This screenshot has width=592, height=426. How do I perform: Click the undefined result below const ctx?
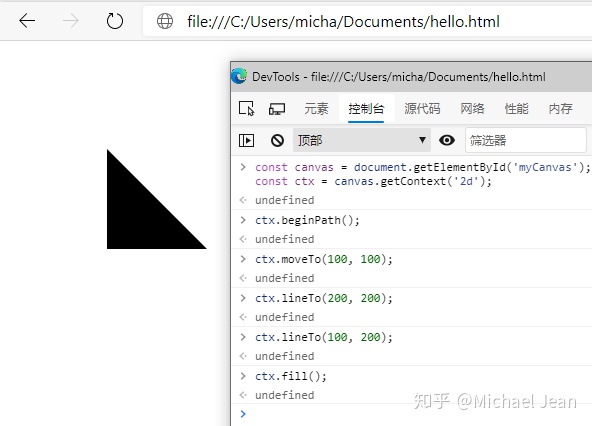coord(284,200)
